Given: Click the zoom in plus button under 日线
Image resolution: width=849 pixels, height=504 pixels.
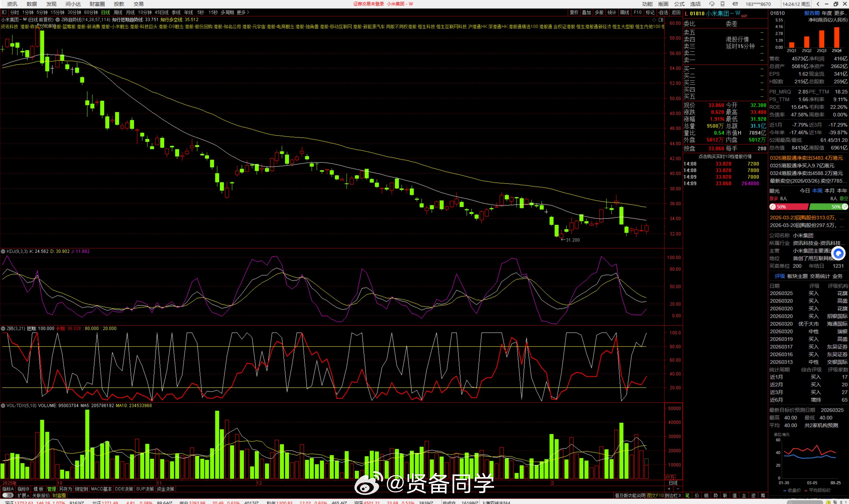Looking at the screenshot, I should click(669, 489).
